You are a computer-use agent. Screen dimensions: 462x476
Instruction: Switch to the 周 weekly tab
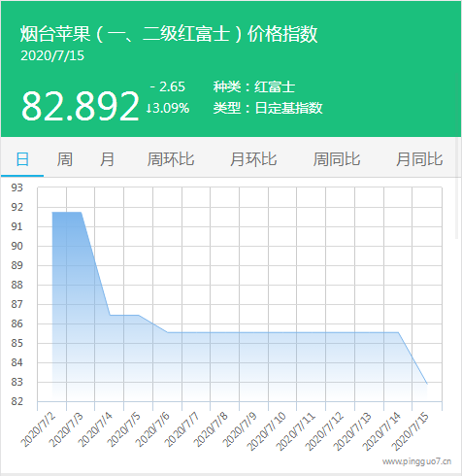(65, 159)
